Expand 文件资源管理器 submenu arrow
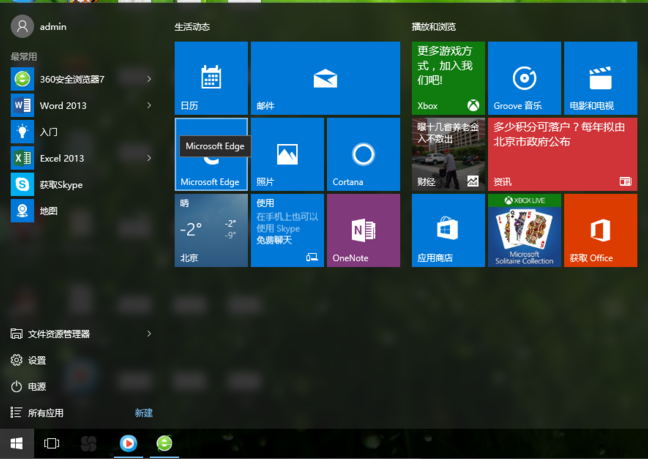This screenshot has width=648, height=459. [x=149, y=334]
